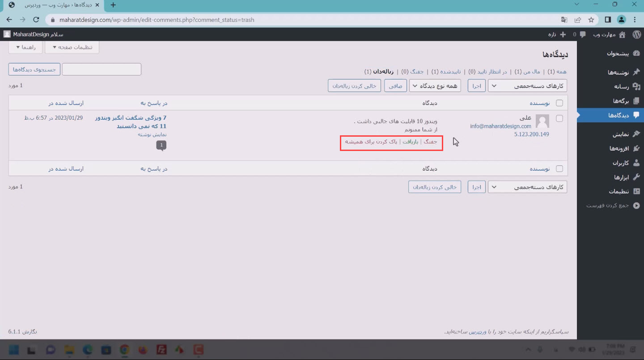Viewport: 644px width, 360px height.
Task: Open the top کارهای دسته‌جمعی bulk actions dropdown
Action: [527, 86]
